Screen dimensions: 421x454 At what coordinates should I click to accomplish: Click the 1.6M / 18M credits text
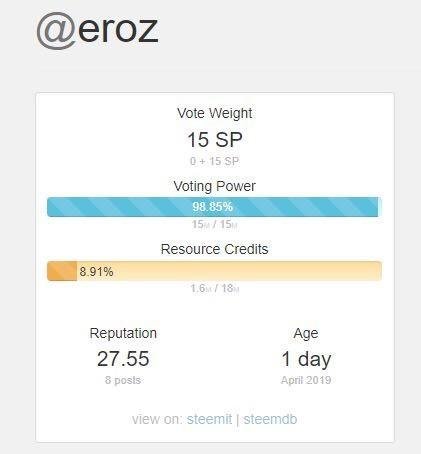point(215,288)
